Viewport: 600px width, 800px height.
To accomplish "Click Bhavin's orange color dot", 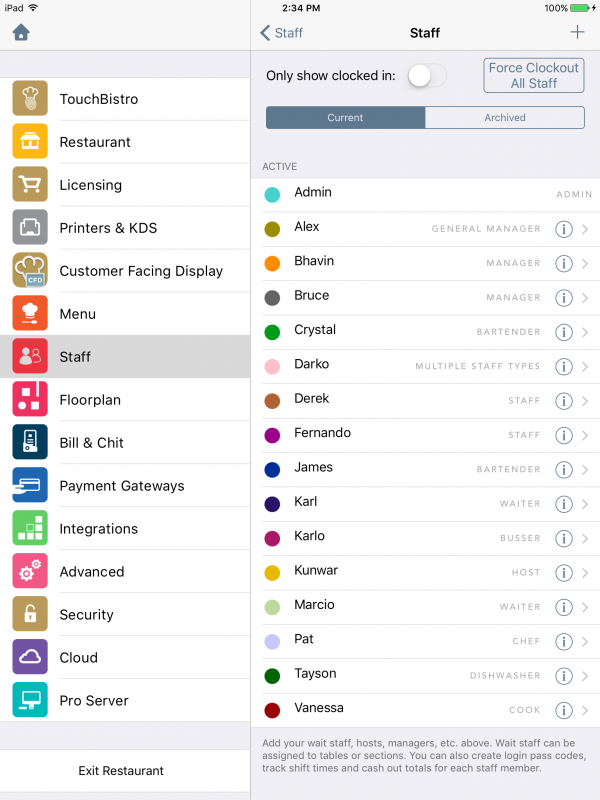I will [272, 264].
